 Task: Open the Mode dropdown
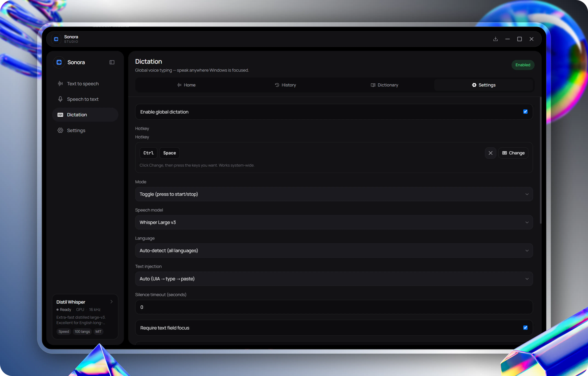334,194
